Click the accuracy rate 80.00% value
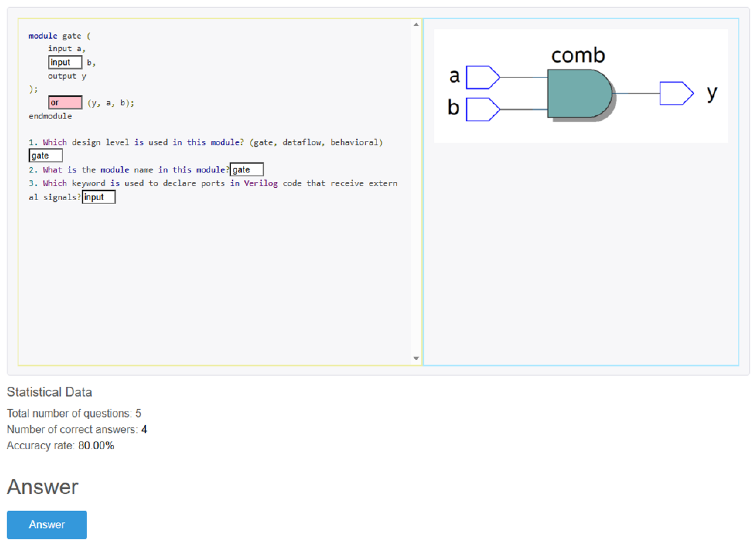The width and height of the screenshot is (756, 545). click(96, 446)
